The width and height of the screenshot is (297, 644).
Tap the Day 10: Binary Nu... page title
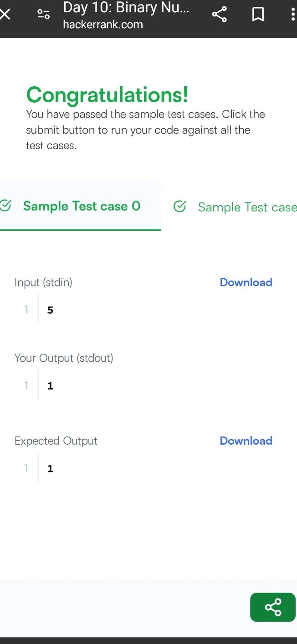(126, 8)
